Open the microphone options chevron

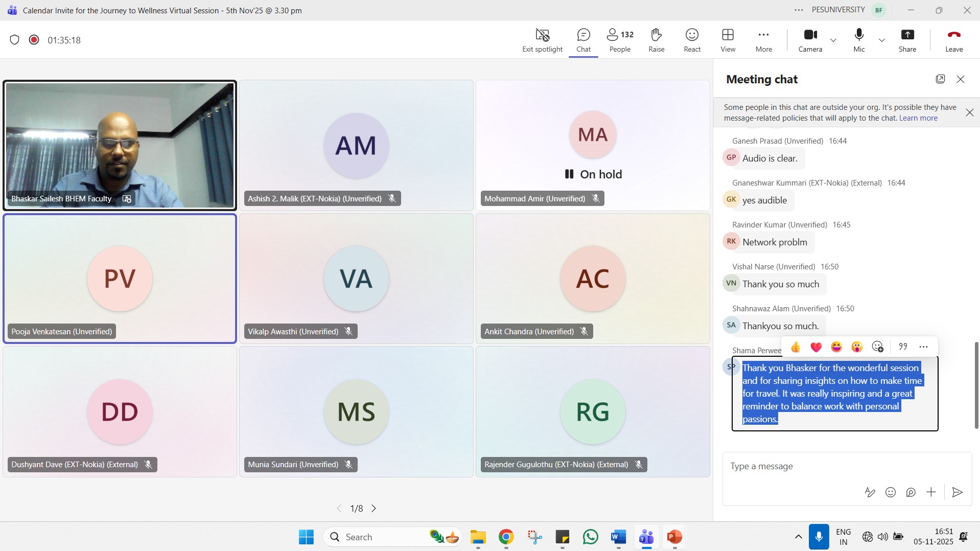882,40
